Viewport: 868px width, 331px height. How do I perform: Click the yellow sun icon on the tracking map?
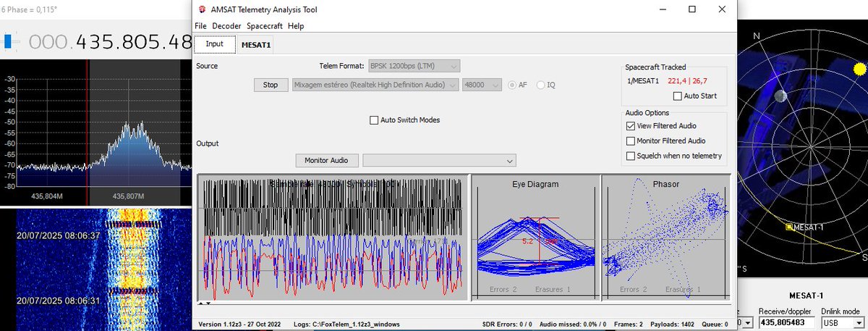click(x=859, y=69)
